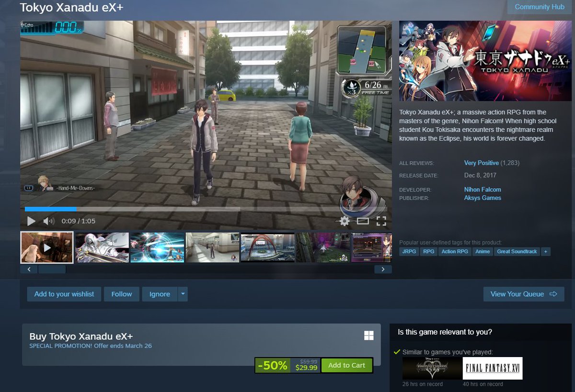Select the first video thumbnail
Viewport: 575px width, 392px height.
47,247
